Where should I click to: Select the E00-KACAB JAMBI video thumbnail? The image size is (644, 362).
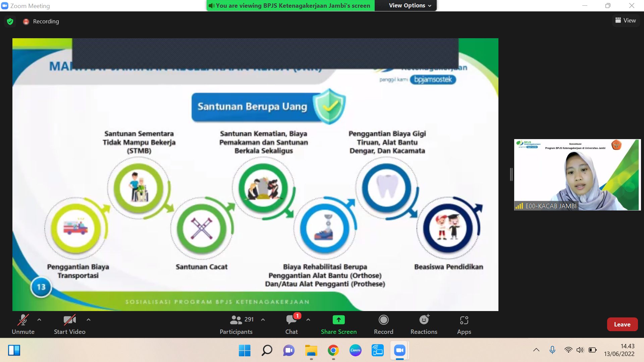click(577, 174)
